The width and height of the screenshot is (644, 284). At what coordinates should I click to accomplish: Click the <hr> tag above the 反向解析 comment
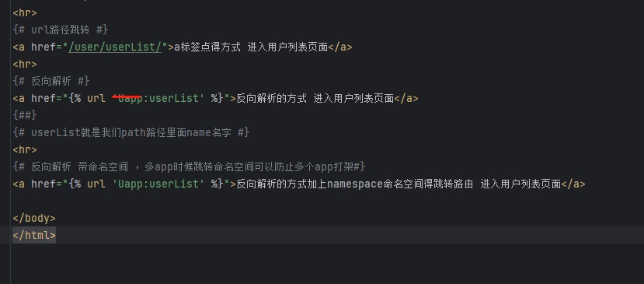[x=25, y=65]
